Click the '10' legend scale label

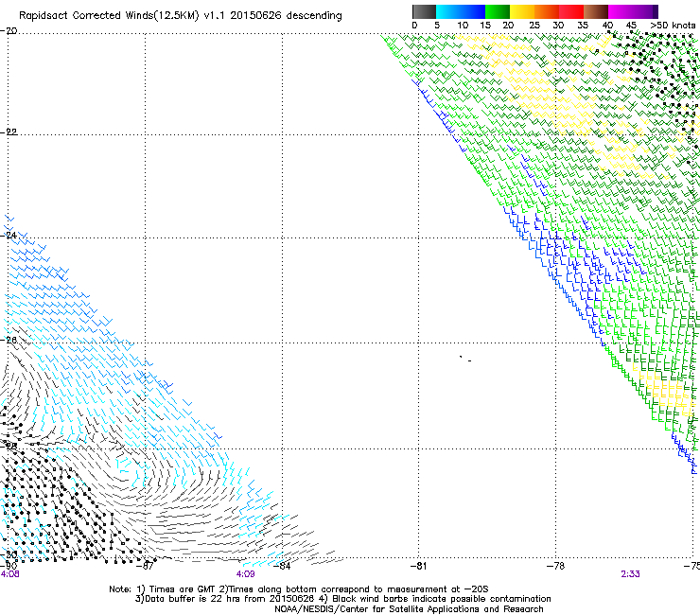pyautogui.click(x=463, y=26)
